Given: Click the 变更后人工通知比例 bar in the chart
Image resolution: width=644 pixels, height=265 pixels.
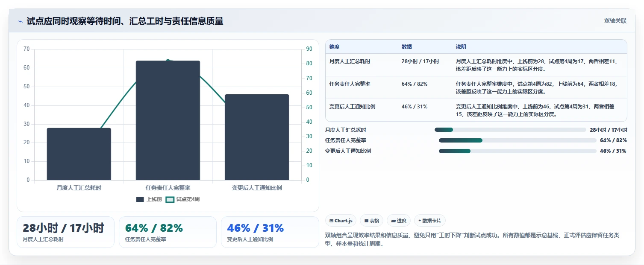Looking at the screenshot, I should click(257, 137).
